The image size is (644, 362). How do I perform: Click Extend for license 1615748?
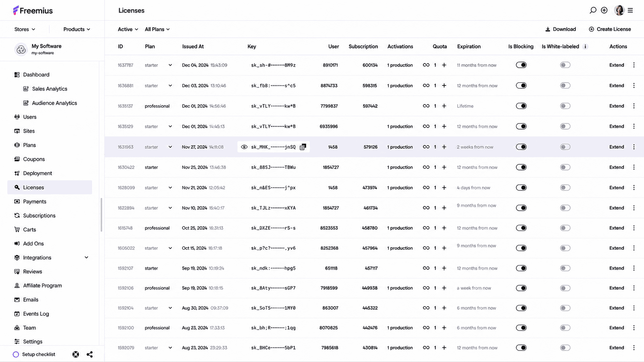(x=617, y=228)
